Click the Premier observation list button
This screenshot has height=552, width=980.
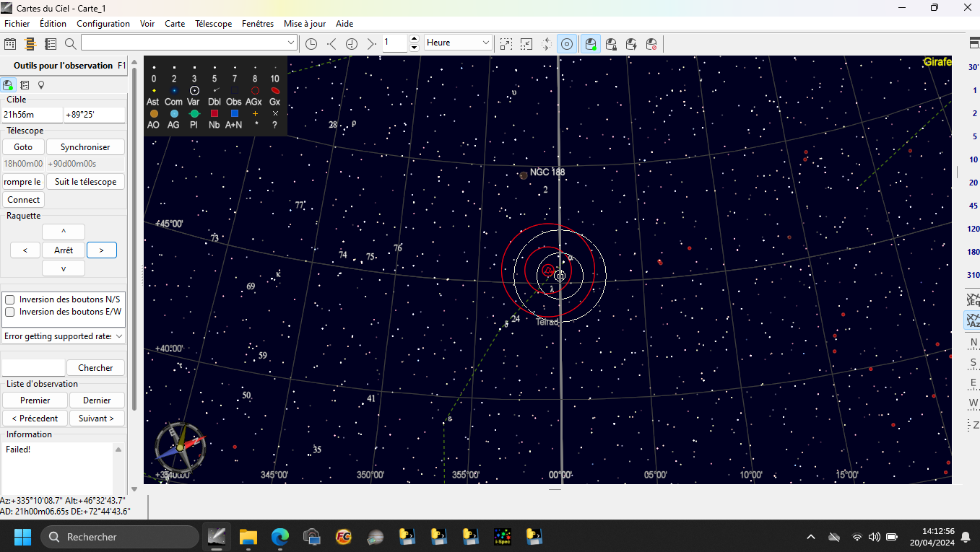[x=35, y=400]
